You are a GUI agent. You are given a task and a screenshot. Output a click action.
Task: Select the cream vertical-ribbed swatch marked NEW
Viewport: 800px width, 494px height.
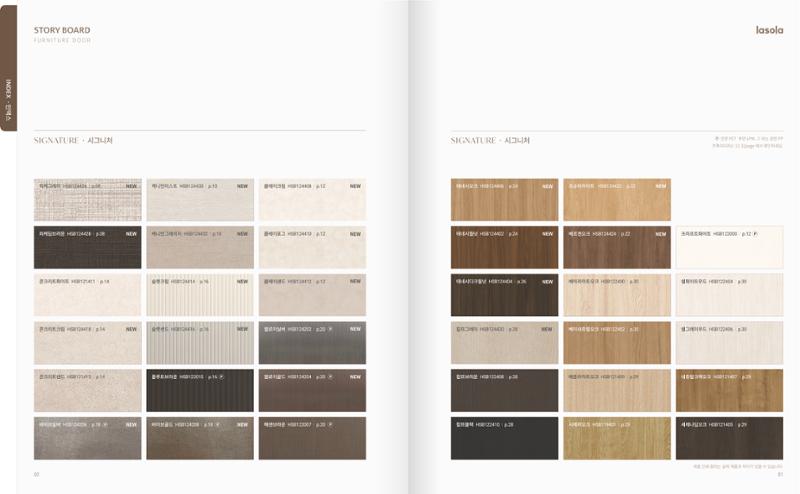click(x=200, y=295)
